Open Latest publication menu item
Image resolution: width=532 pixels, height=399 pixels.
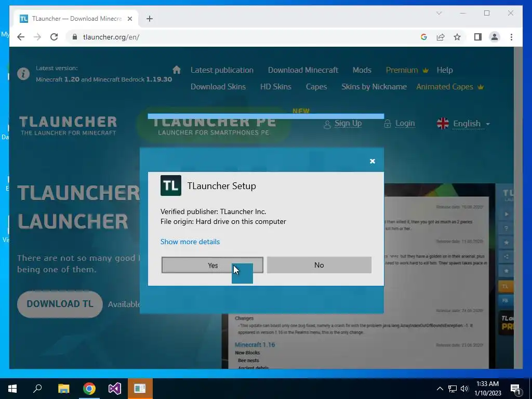222,70
